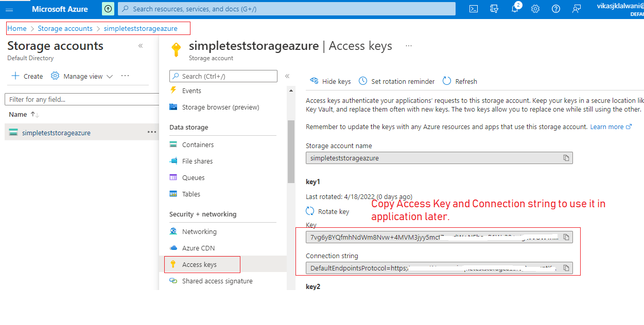
Task: Open more options beside Access keys title
Action: (x=409, y=46)
